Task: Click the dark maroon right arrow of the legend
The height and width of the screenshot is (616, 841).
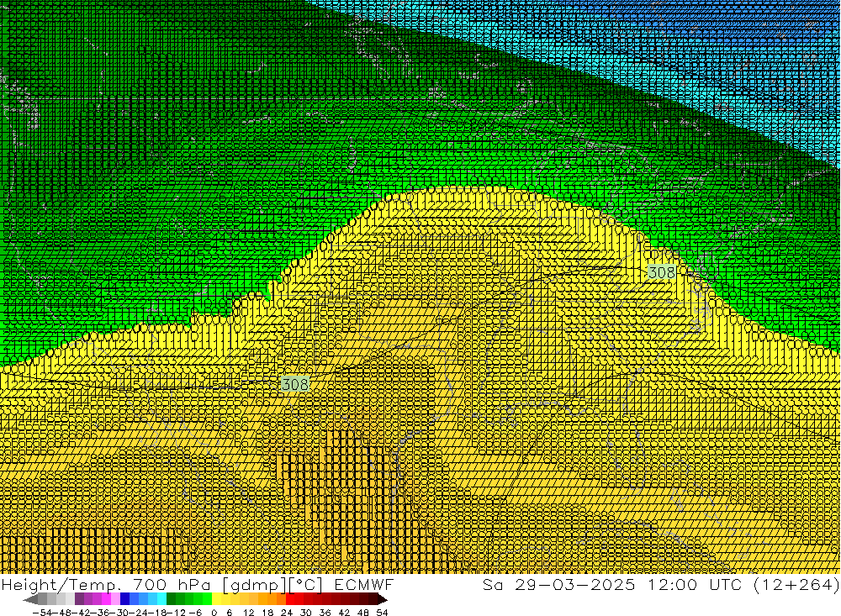Action: 383,599
